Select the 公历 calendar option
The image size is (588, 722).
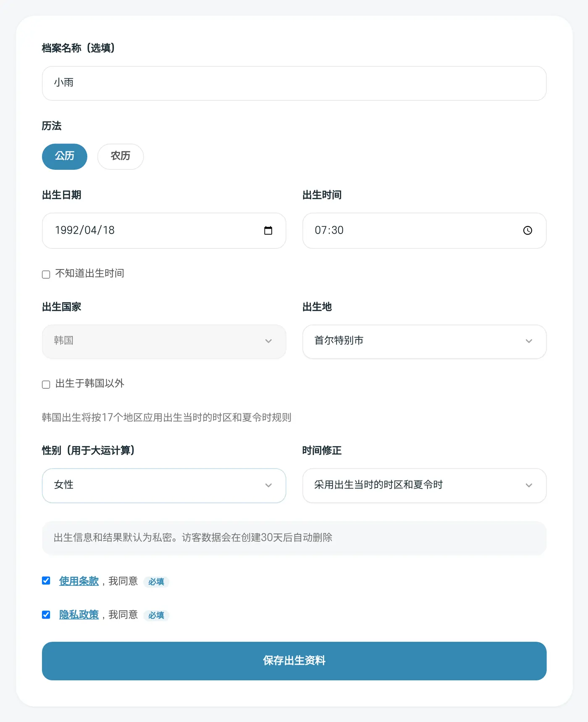[65, 156]
